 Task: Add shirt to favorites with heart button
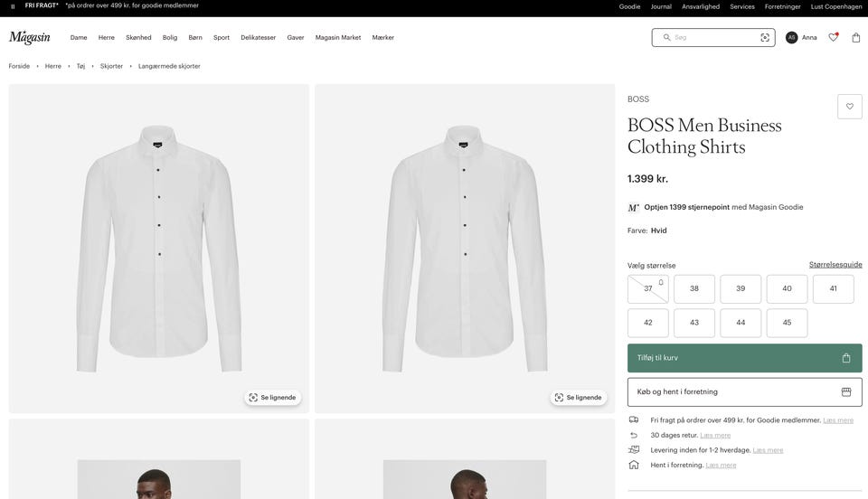click(x=849, y=107)
